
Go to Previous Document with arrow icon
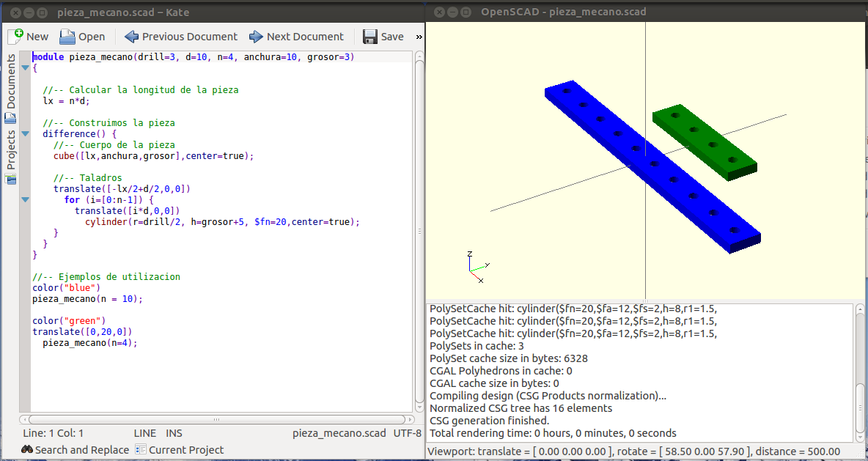131,37
